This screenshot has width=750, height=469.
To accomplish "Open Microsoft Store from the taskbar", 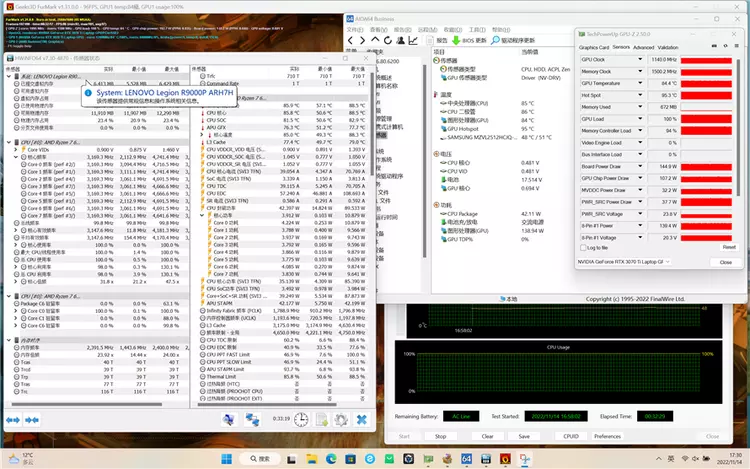I will pos(351,459).
